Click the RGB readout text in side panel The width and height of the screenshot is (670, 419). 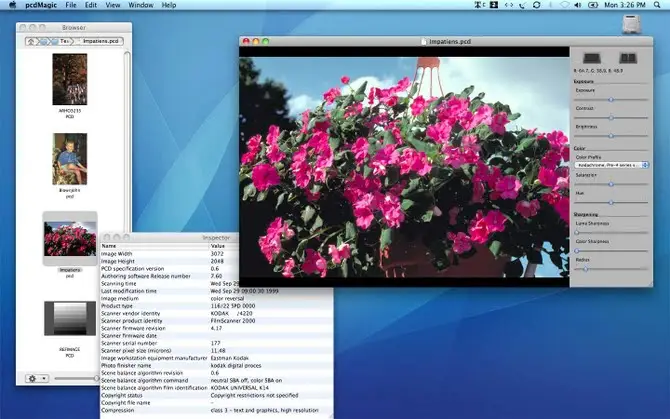598,71
